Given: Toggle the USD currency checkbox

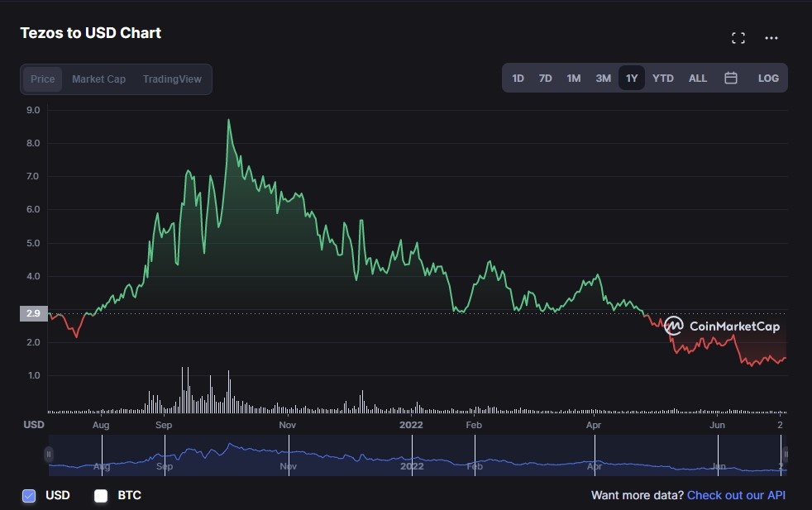Looking at the screenshot, I should pyautogui.click(x=29, y=496).
